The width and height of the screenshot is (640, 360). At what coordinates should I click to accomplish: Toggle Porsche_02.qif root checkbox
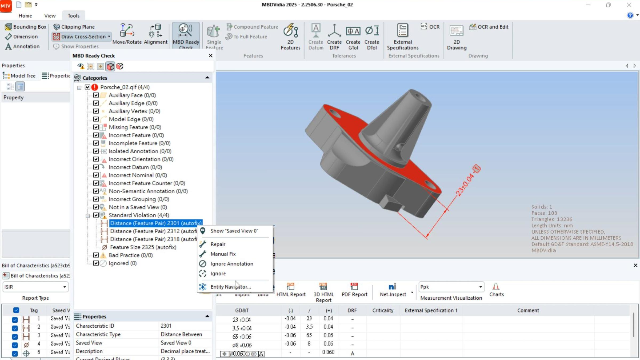(x=87, y=87)
